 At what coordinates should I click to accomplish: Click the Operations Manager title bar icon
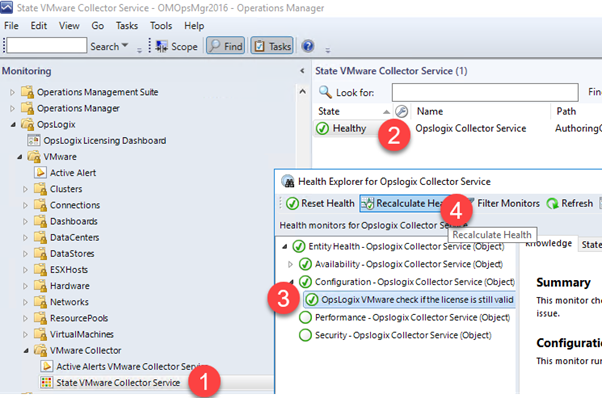coord(7,7)
